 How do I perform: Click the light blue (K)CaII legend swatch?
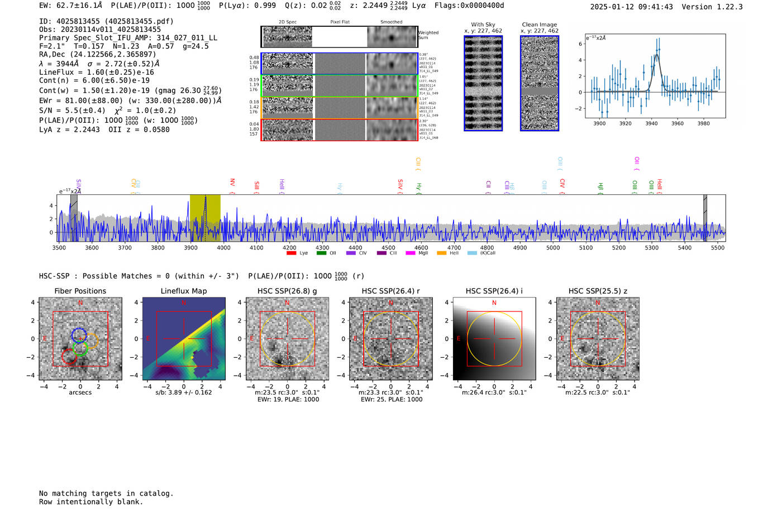pyautogui.click(x=472, y=253)
